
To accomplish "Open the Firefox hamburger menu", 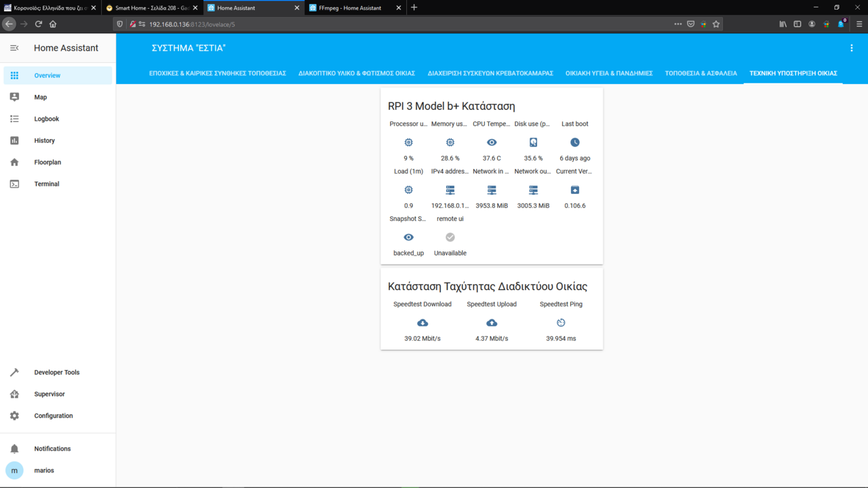I will (x=859, y=24).
